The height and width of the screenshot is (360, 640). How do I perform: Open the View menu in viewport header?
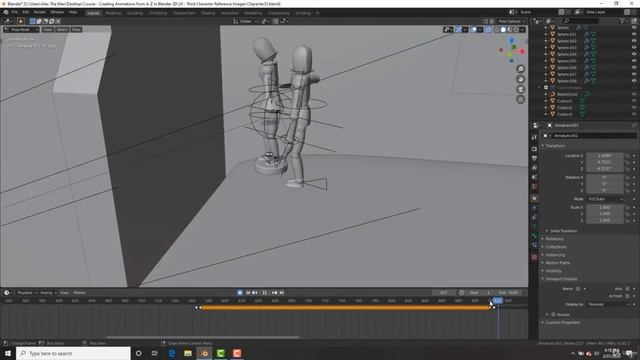48,29
